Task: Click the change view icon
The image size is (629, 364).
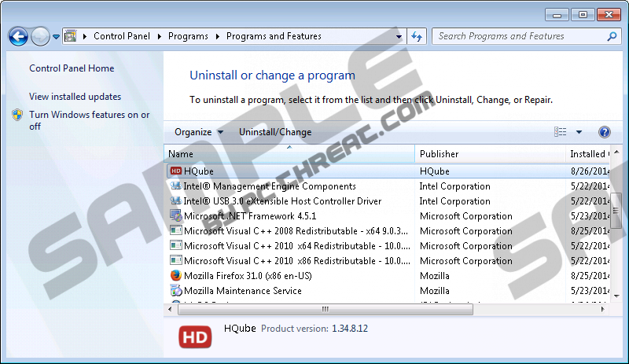Action: coord(561,132)
